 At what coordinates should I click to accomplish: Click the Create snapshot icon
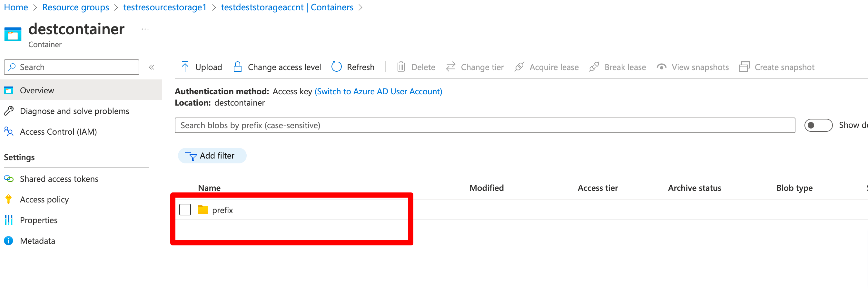(744, 67)
